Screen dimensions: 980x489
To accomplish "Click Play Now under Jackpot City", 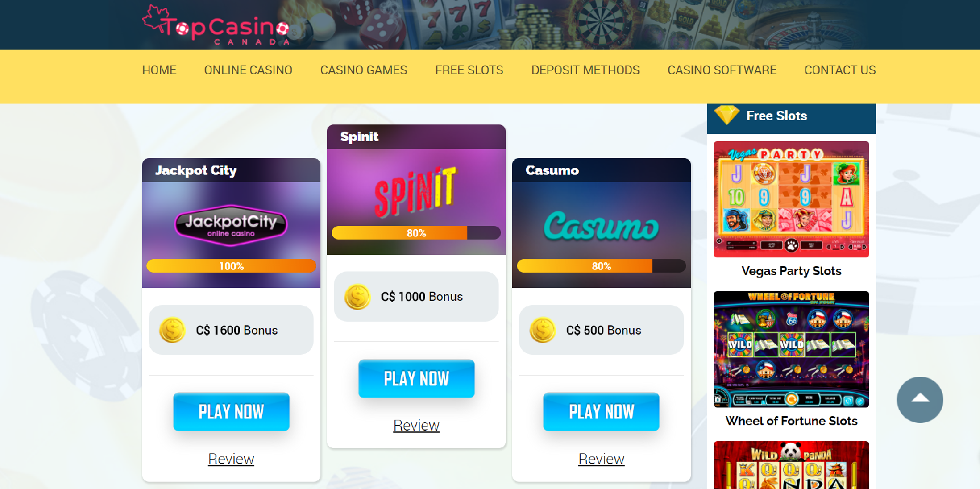I will click(x=232, y=412).
